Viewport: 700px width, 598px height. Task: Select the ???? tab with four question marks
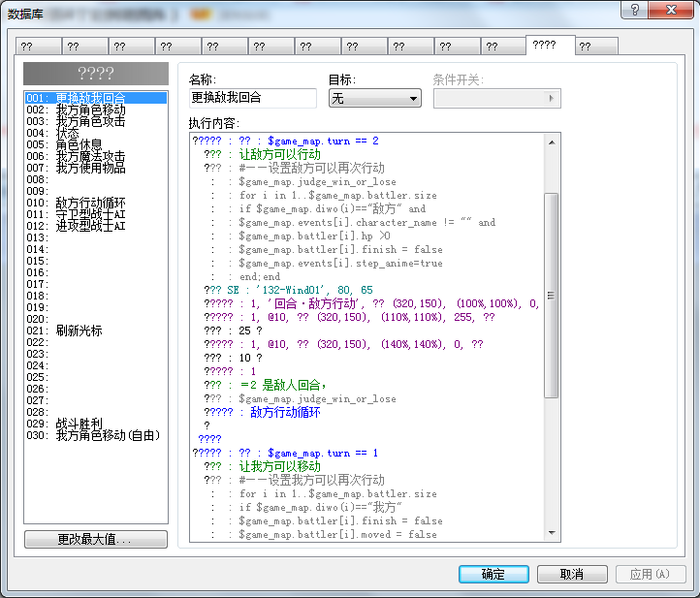click(550, 46)
